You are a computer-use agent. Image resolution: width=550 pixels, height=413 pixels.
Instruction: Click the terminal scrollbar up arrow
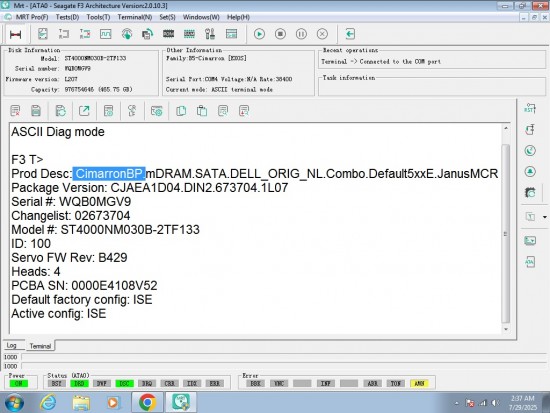pyautogui.click(x=506, y=128)
